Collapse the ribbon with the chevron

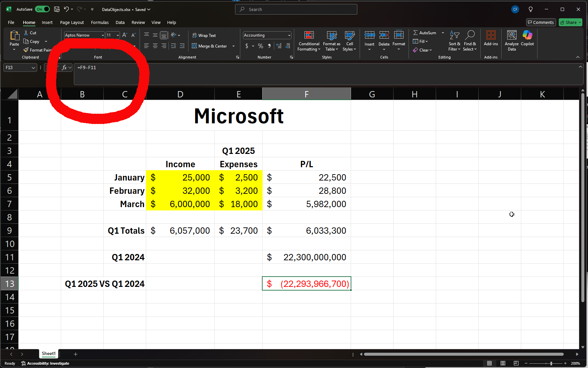point(578,57)
